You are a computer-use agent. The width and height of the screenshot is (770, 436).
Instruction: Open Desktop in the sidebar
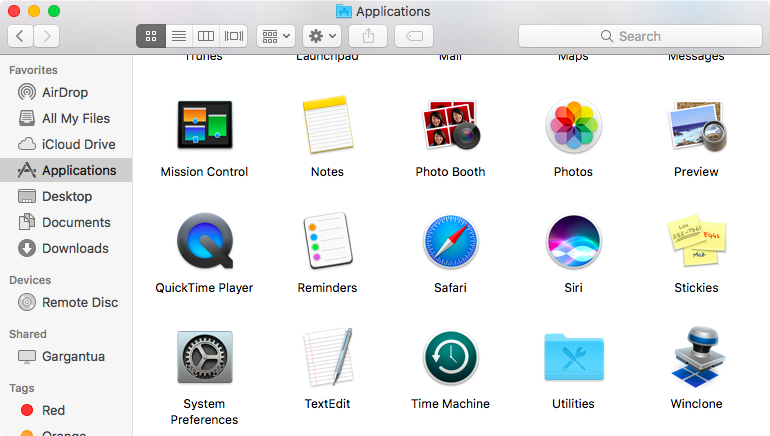66,196
